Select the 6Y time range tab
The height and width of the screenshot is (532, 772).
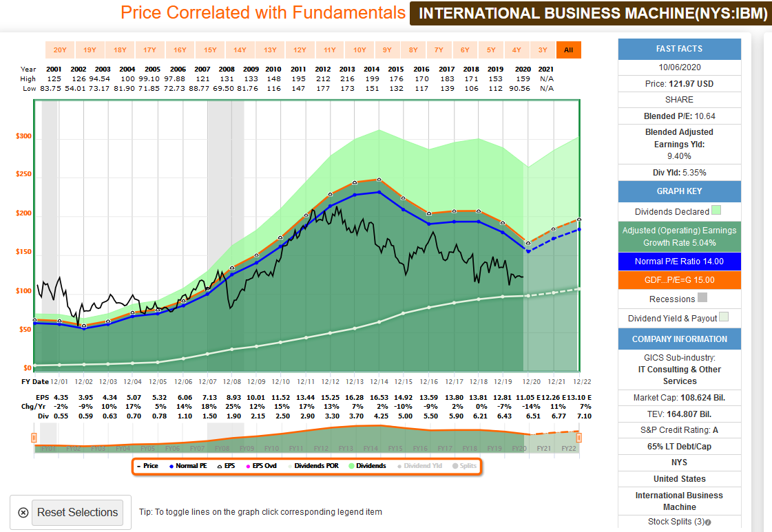465,50
